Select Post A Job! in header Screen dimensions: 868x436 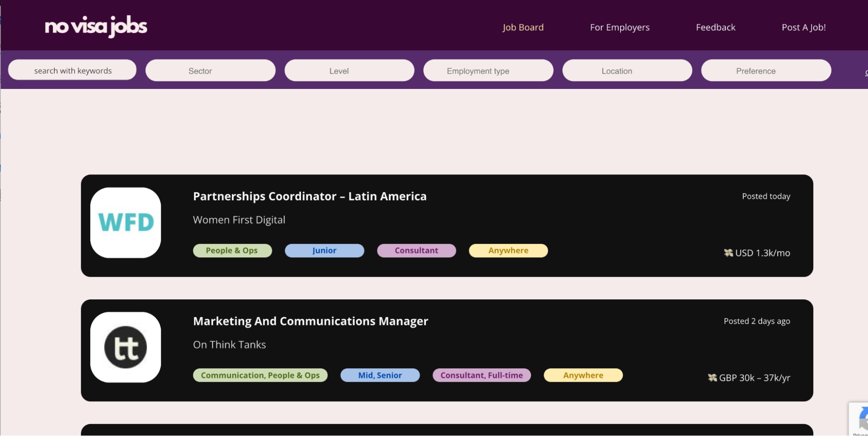804,27
